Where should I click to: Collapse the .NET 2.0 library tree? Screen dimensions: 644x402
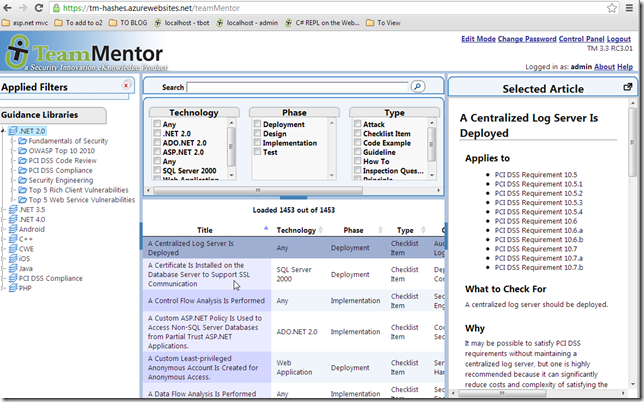4,131
